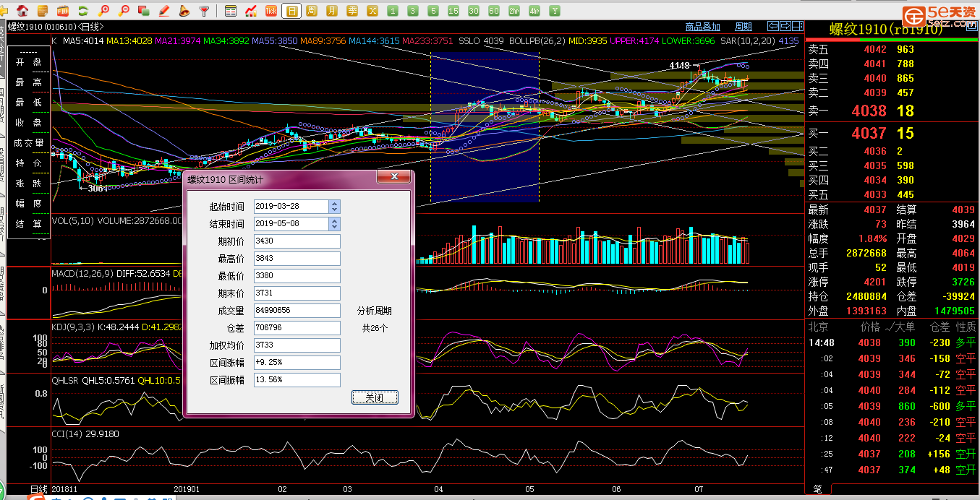980x500 pixels.
Task: Click the QHLSR indicator label
Action: [x=65, y=381]
